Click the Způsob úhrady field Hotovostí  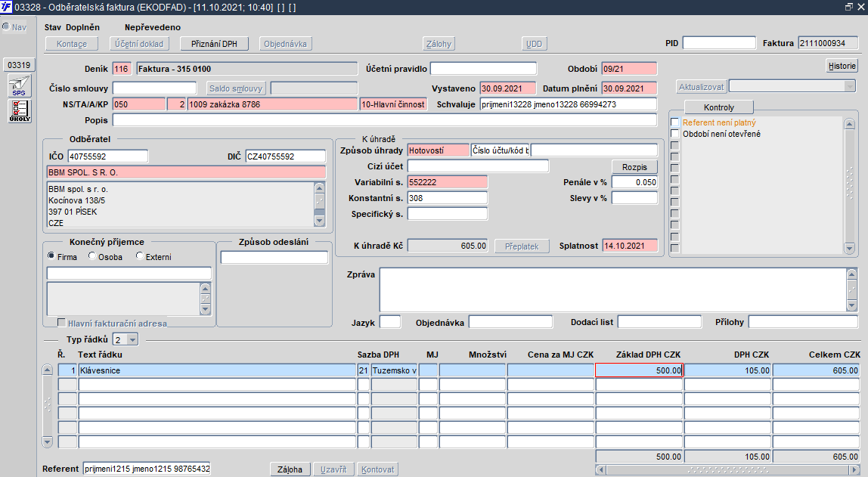click(x=439, y=150)
